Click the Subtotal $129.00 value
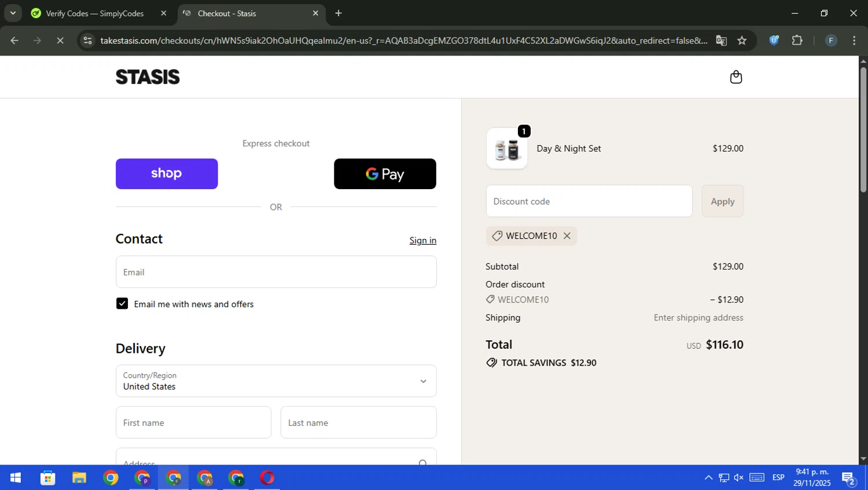Viewport: 868px width, 490px height. tap(728, 267)
